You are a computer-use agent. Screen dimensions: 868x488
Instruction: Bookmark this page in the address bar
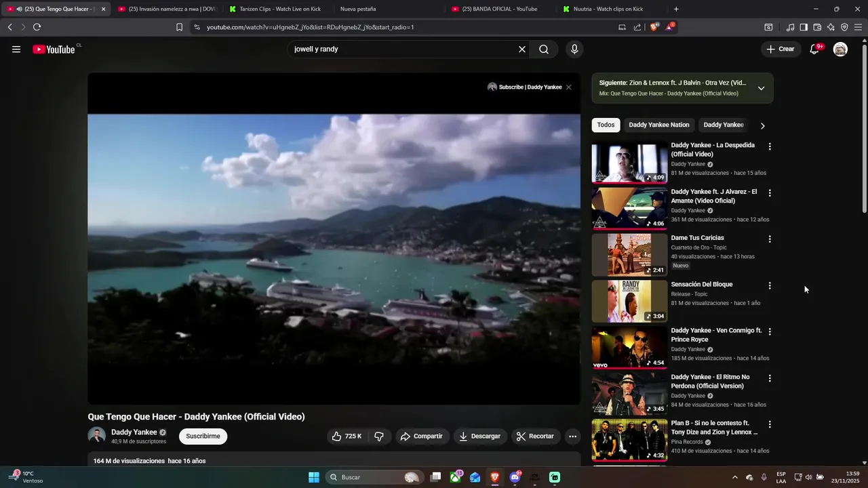pos(179,27)
